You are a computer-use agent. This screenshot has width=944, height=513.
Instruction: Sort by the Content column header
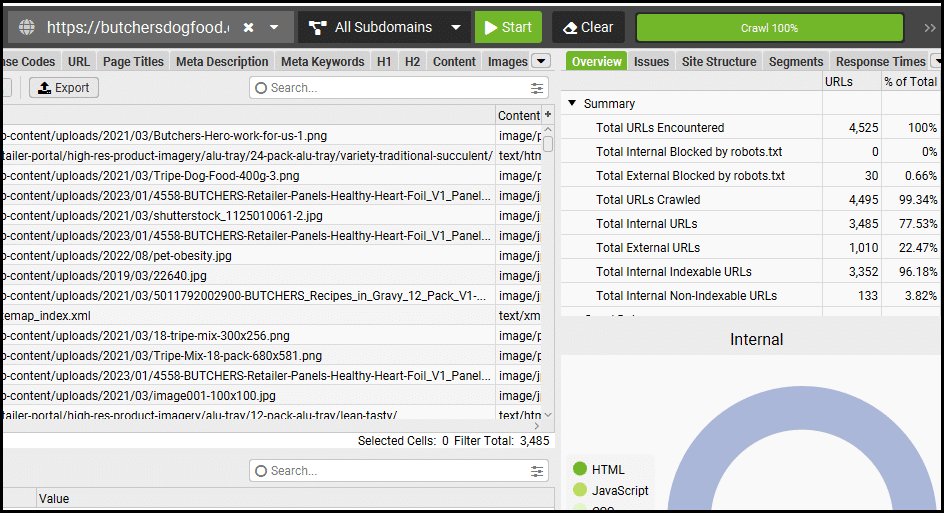tap(518, 115)
